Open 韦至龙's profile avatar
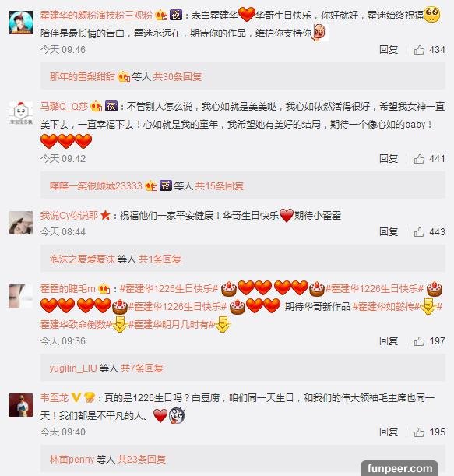The height and width of the screenshot is (476, 454). pos(21,405)
